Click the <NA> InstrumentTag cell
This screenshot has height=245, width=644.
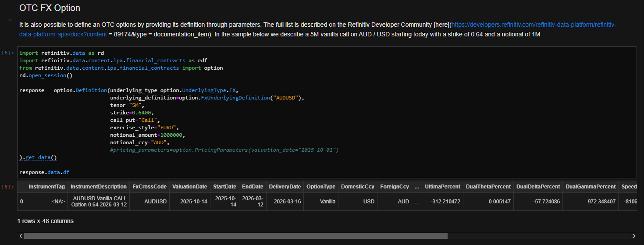point(47,202)
